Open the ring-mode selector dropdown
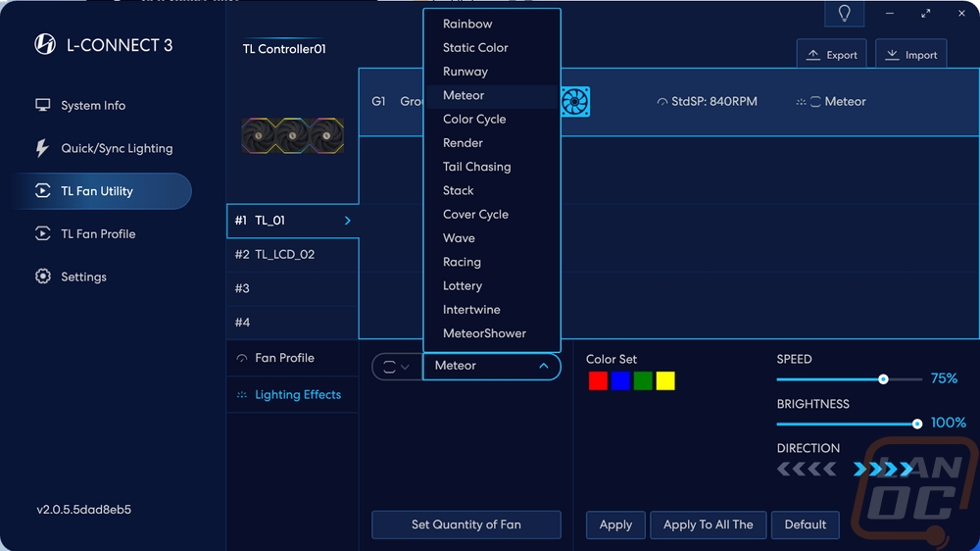 click(396, 367)
